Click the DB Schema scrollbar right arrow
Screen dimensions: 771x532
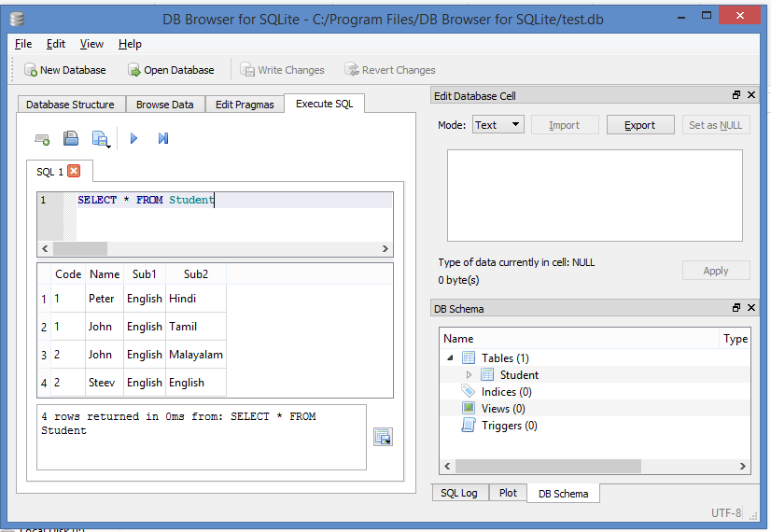742,466
